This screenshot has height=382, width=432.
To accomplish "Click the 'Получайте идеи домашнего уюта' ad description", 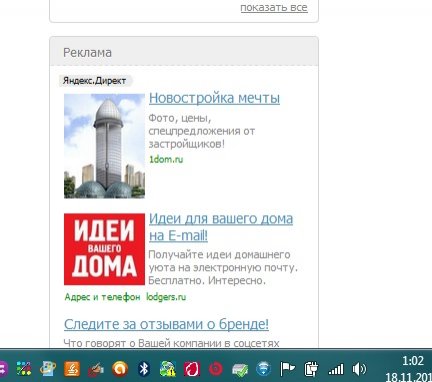I will pos(223,268).
